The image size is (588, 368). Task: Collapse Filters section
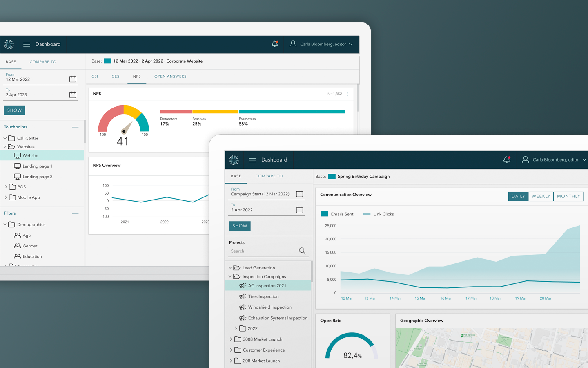pyautogui.click(x=75, y=213)
